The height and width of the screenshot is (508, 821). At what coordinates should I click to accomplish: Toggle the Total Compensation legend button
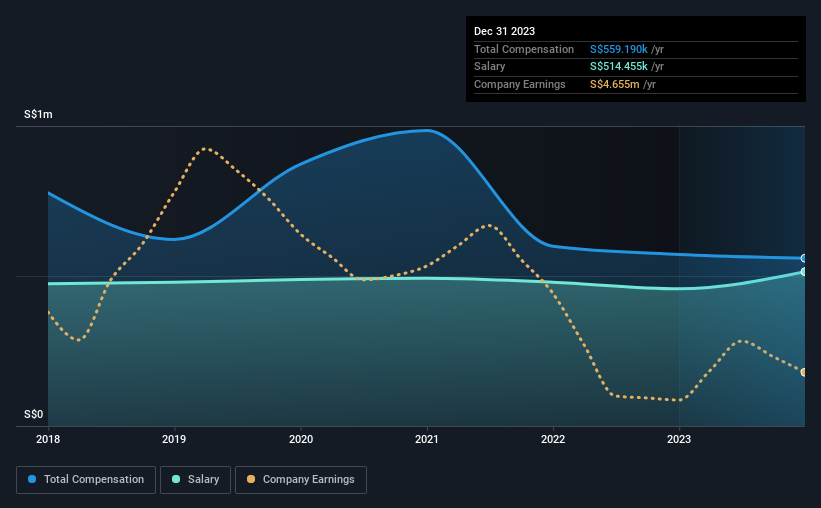pos(86,479)
